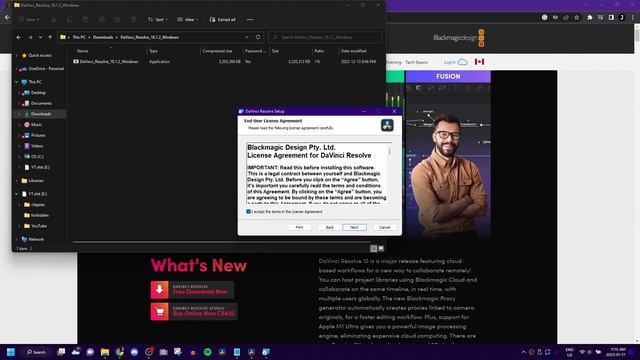Screen dimensions: 640x360
Task: Click Log In on the Blackmagic site
Action: point(450,62)
